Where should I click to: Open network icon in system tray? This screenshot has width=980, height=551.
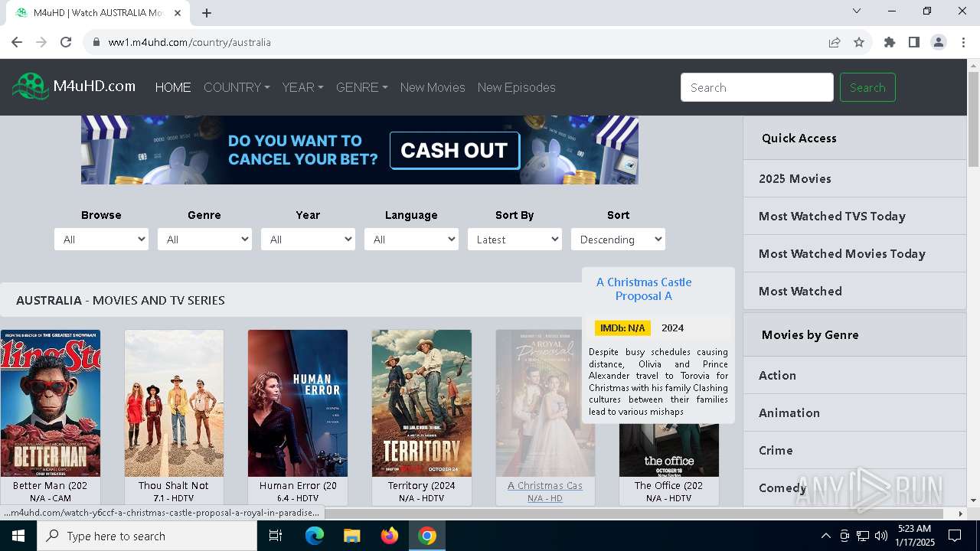pyautogui.click(x=863, y=536)
